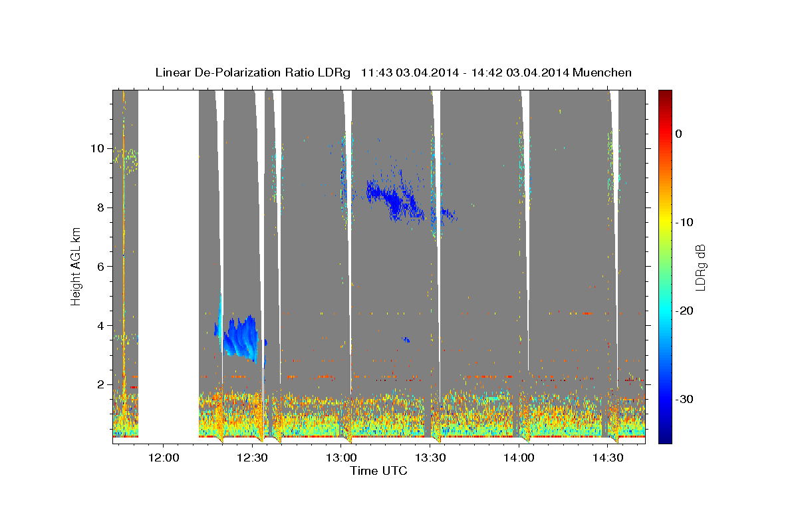Select the 12:00 time tick label

click(164, 458)
